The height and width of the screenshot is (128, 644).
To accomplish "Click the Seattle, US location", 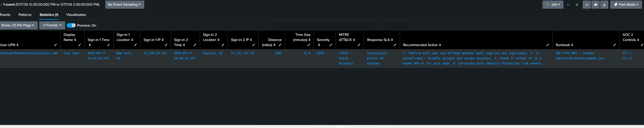I will coord(213,53).
